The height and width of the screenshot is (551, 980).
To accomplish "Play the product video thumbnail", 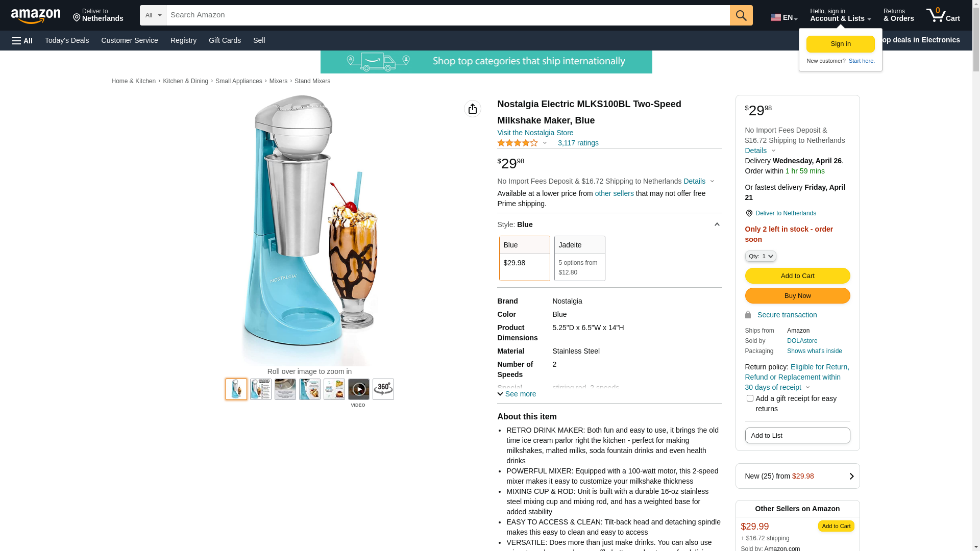I will [359, 389].
